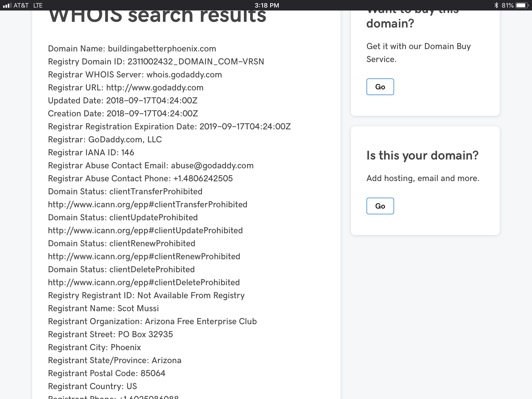Click 'Is this your domain?' heading
This screenshot has height=399, width=532.
[x=422, y=156]
